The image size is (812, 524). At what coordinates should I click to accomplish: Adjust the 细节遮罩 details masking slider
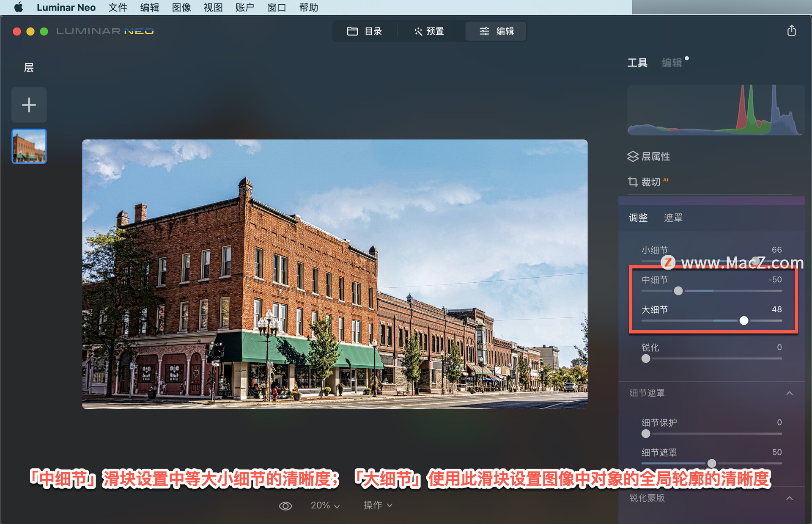pyautogui.click(x=712, y=463)
